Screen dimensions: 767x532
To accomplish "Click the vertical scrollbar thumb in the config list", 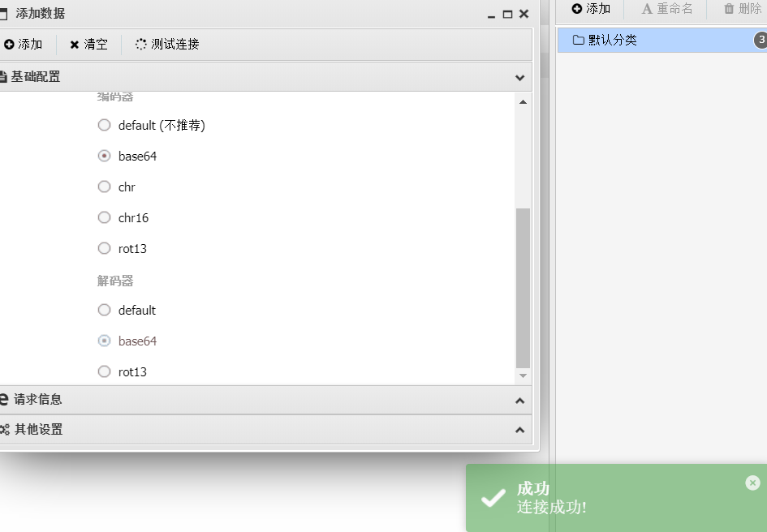I will tap(523, 288).
